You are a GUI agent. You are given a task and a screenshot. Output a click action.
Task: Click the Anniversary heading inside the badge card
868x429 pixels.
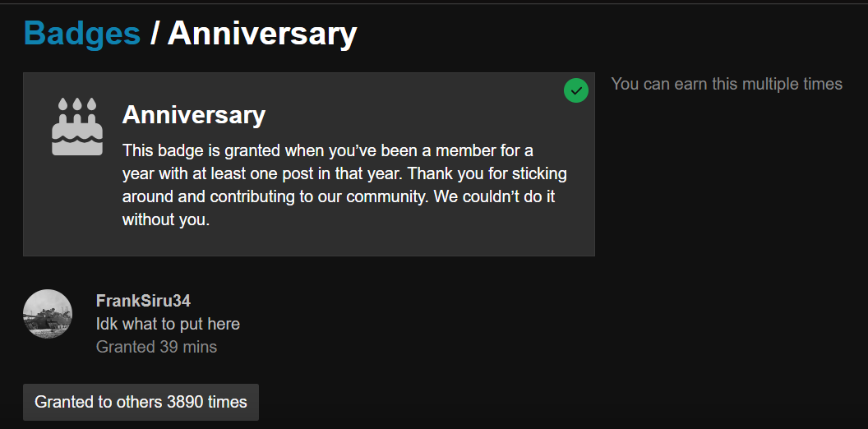pos(194,115)
